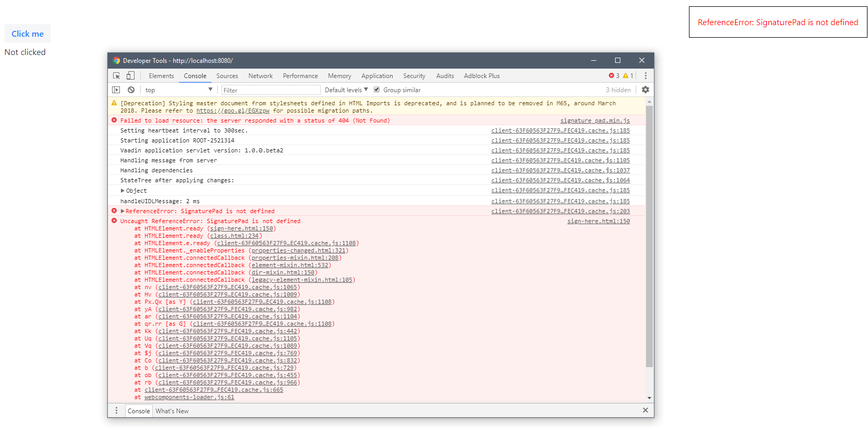This screenshot has height=430, width=868.
Task: Click the red error count indicator
Action: tap(614, 76)
